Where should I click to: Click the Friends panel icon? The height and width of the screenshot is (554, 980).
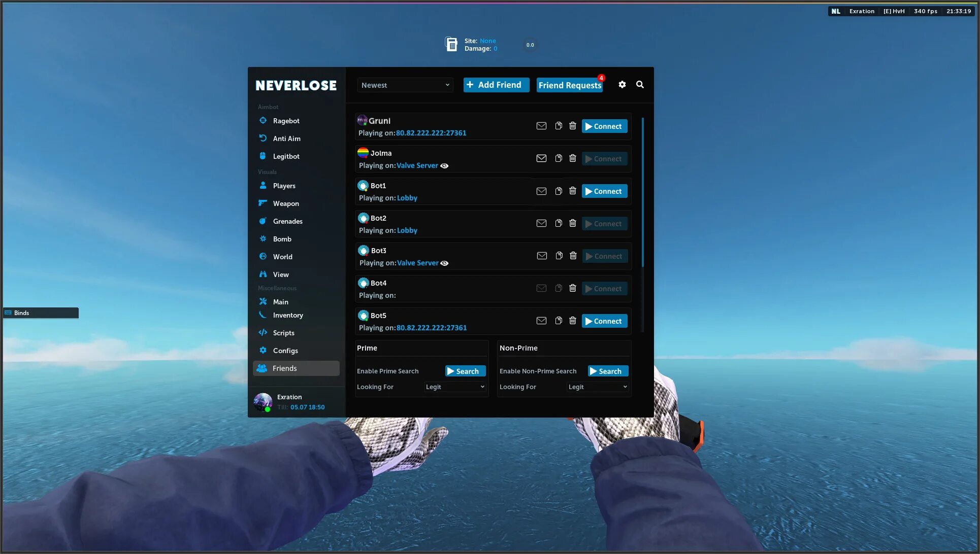click(x=262, y=368)
